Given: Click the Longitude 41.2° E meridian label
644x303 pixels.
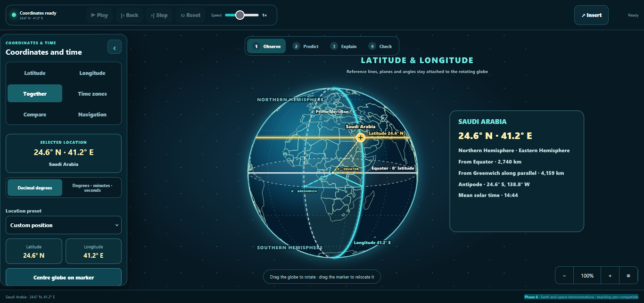Looking at the screenshot, I should [x=372, y=243].
